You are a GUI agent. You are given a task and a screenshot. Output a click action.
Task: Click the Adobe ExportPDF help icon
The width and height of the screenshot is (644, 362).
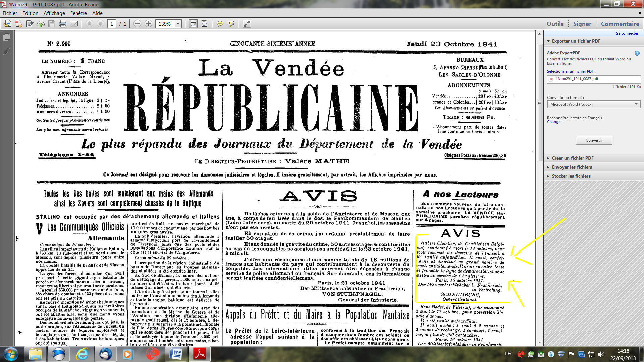click(x=637, y=53)
